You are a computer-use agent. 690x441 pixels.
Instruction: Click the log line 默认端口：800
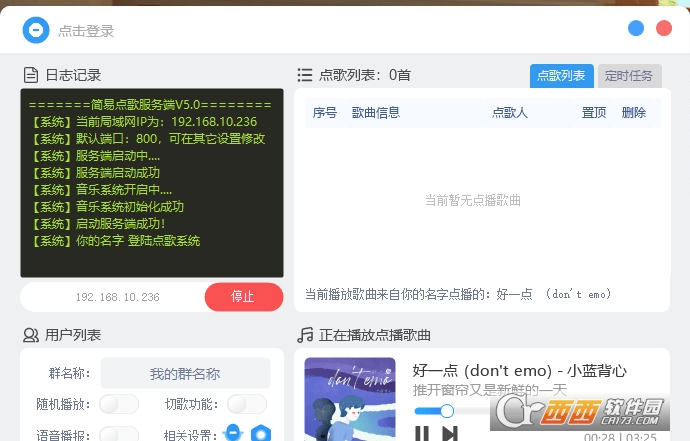pos(148,139)
